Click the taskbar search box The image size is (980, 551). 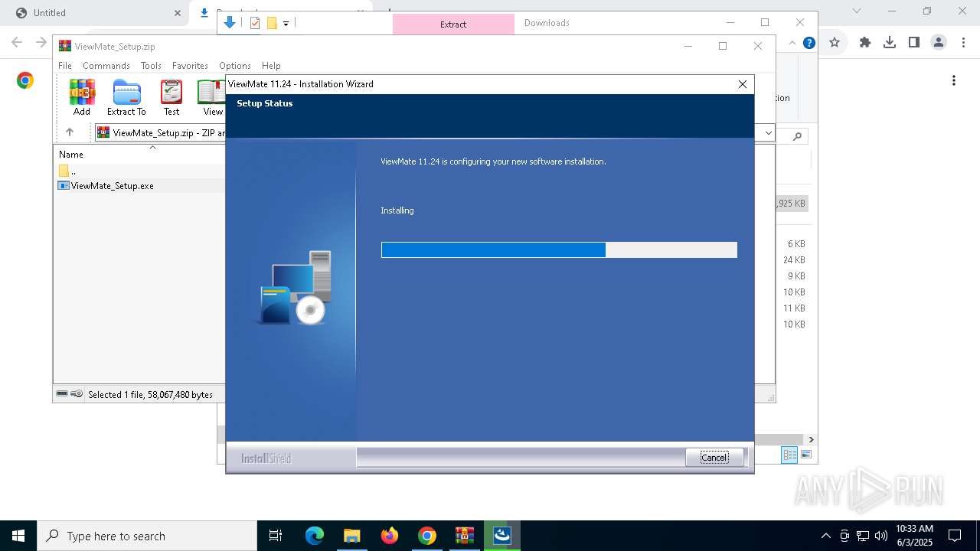coord(147,536)
